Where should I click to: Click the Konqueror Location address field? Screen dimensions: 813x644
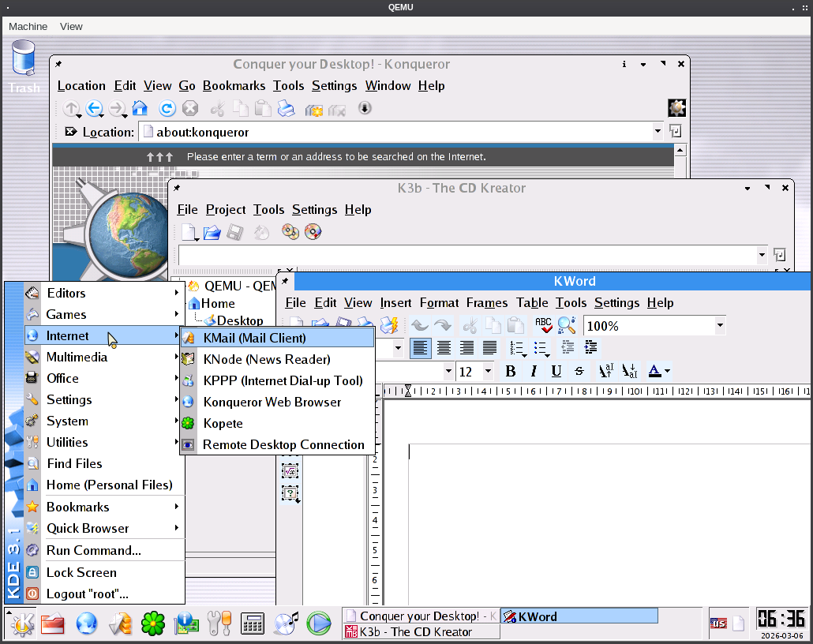[x=395, y=132]
